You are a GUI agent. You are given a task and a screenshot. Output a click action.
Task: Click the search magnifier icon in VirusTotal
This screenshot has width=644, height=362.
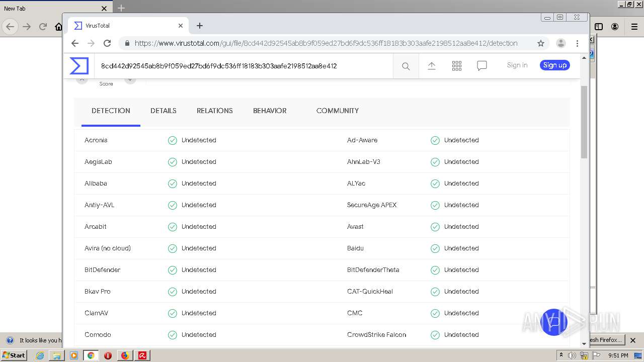pos(406,66)
